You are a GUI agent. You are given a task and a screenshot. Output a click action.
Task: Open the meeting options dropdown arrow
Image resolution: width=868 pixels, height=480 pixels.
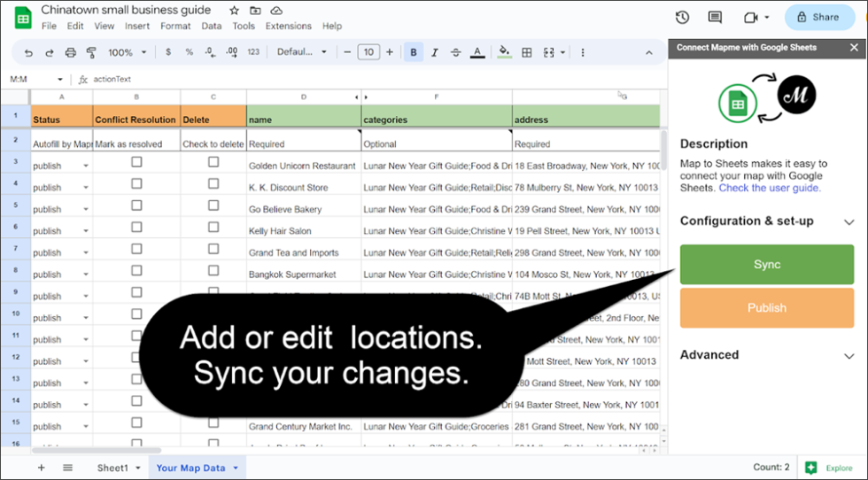click(767, 18)
